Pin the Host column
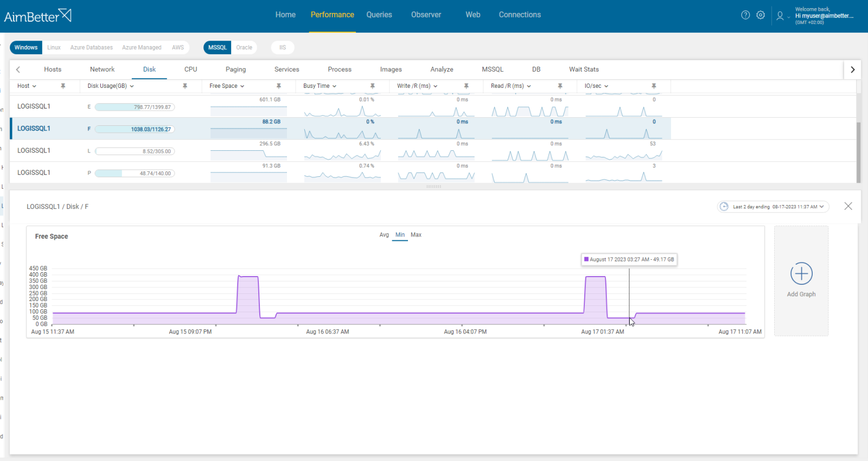This screenshot has width=868, height=461. point(63,86)
